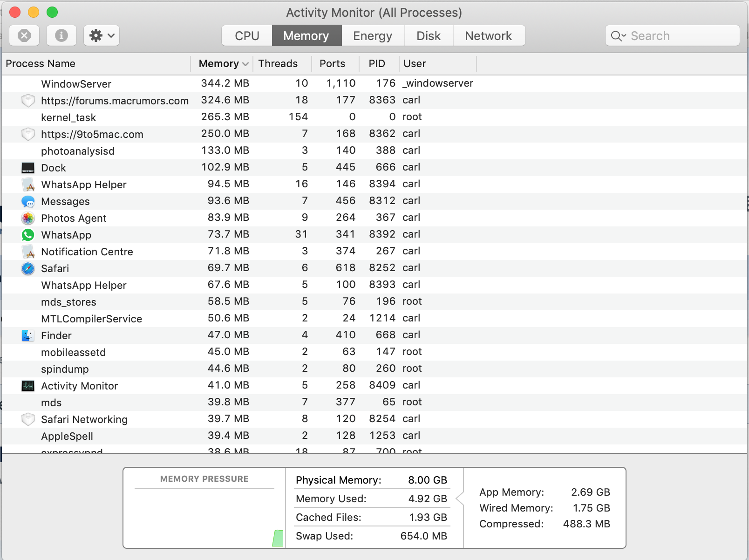Click PID 8363 cell
Image resolution: width=749 pixels, height=560 pixels.
pos(382,100)
